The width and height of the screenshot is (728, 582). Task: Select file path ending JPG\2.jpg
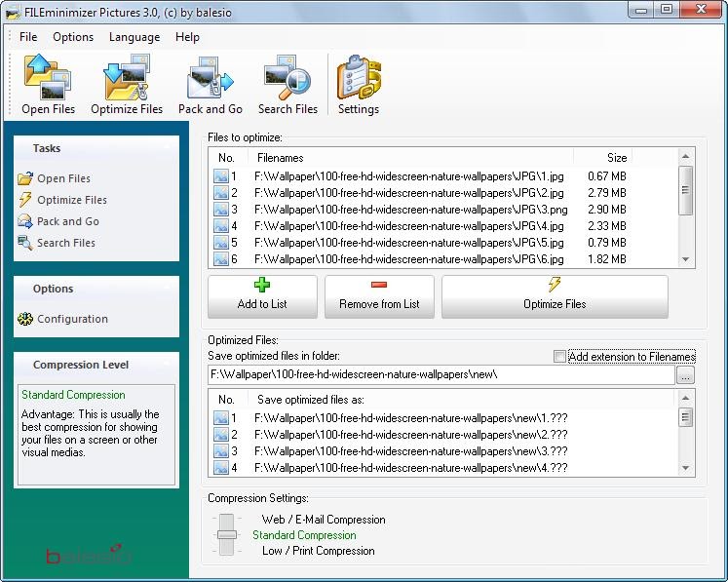tap(409, 193)
